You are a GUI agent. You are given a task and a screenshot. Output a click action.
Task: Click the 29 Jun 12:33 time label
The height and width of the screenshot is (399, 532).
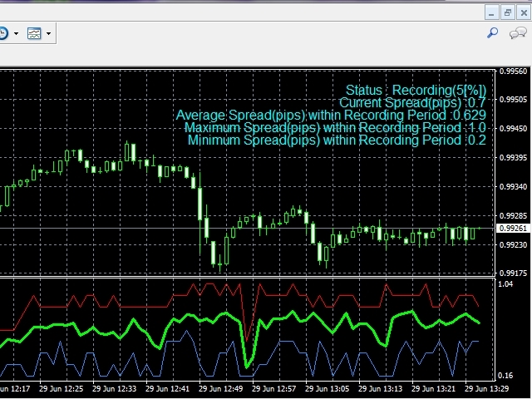tap(115, 389)
